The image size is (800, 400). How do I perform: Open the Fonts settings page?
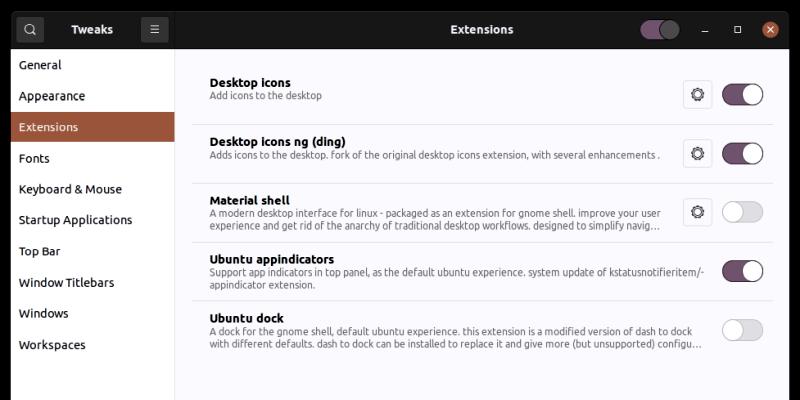[x=34, y=158]
